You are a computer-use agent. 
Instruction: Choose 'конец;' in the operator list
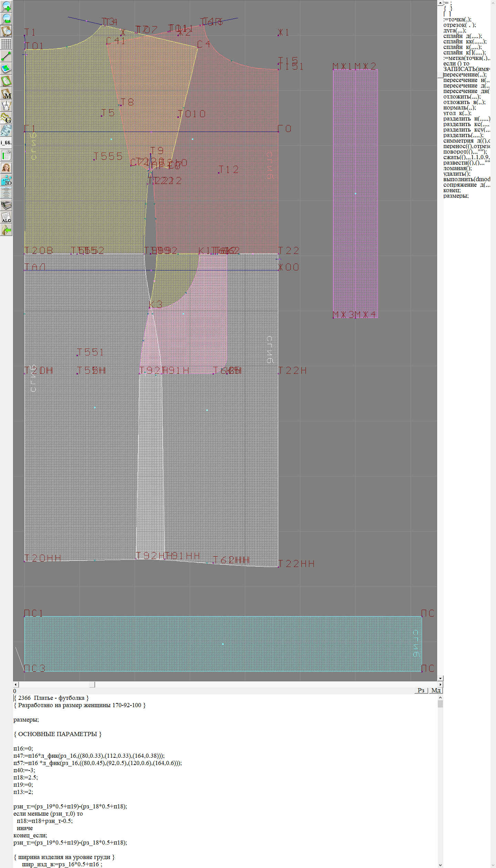pyautogui.click(x=452, y=190)
